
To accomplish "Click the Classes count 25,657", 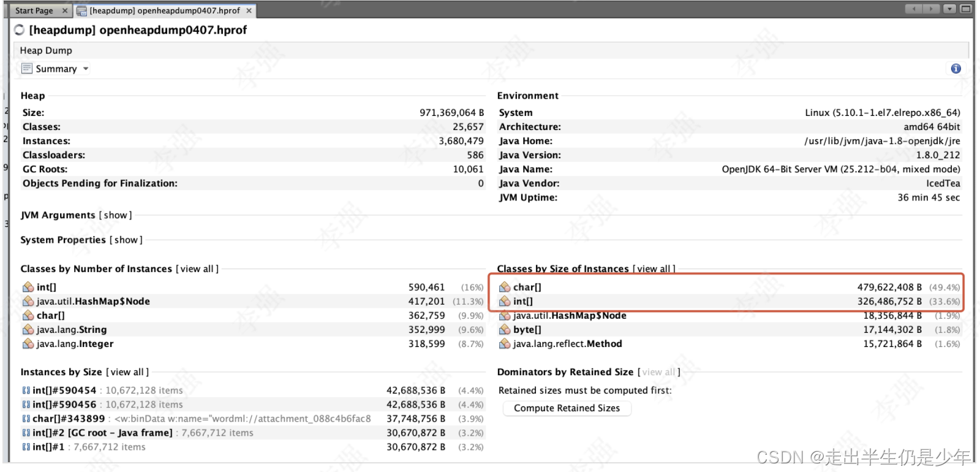I will pyautogui.click(x=468, y=127).
